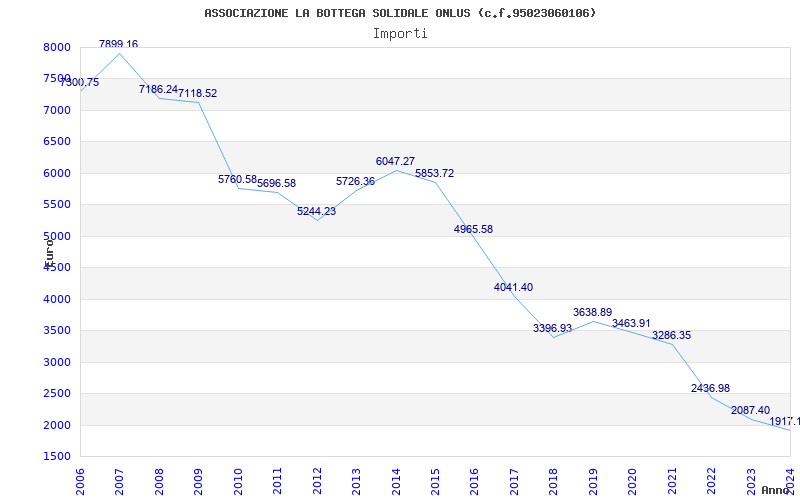
Task: Click the 2016 x-axis year
Action: (x=474, y=482)
